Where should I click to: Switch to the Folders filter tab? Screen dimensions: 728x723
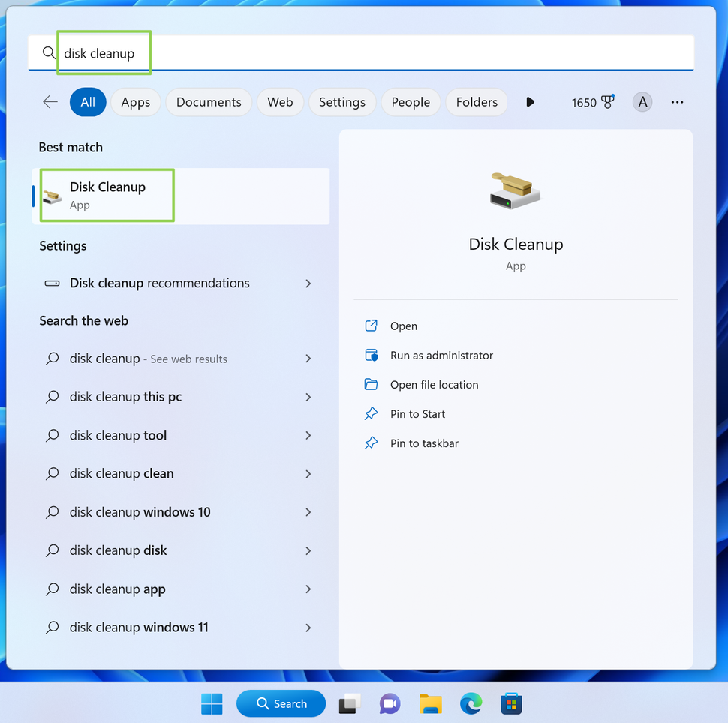coord(477,102)
